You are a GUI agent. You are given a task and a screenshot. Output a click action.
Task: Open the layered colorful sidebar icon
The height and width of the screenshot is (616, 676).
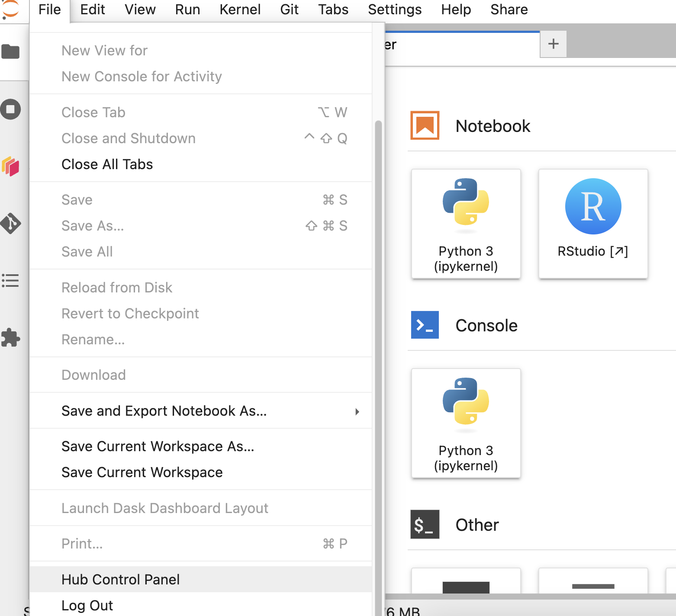point(11,167)
